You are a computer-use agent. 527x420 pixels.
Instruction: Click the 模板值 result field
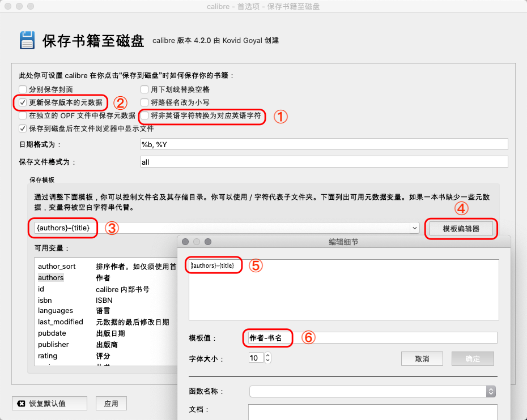coord(373,338)
